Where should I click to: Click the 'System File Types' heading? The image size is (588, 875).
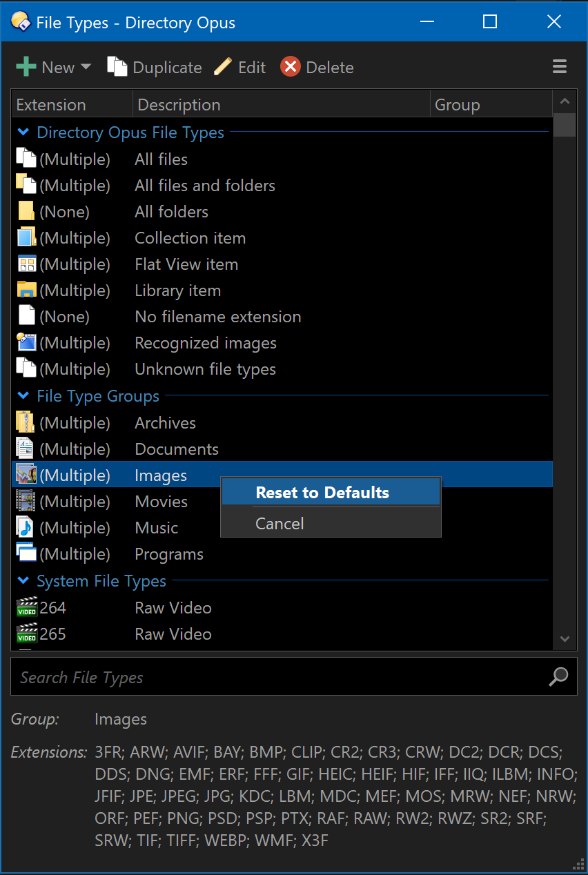coord(101,580)
